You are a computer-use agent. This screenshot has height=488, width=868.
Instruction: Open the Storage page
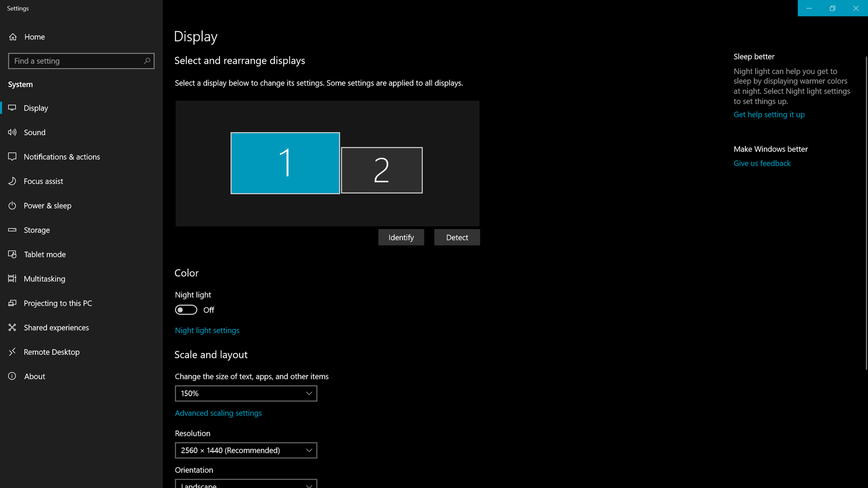81,230
